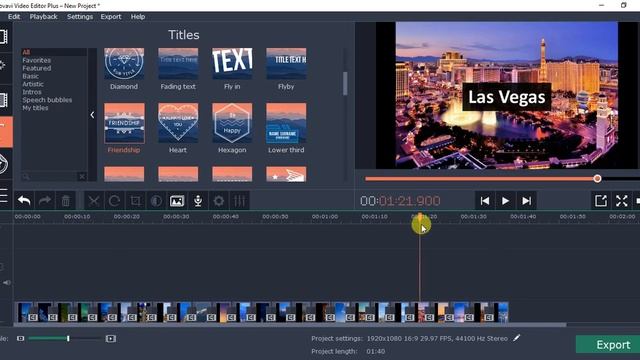
Task: Choose the Fading text title thumbnail
Action: click(178, 64)
